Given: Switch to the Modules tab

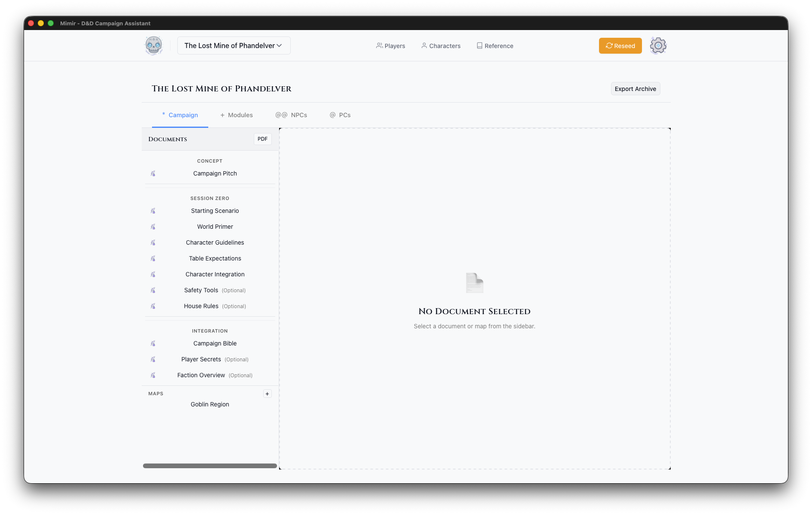Looking at the screenshot, I should 237,115.
